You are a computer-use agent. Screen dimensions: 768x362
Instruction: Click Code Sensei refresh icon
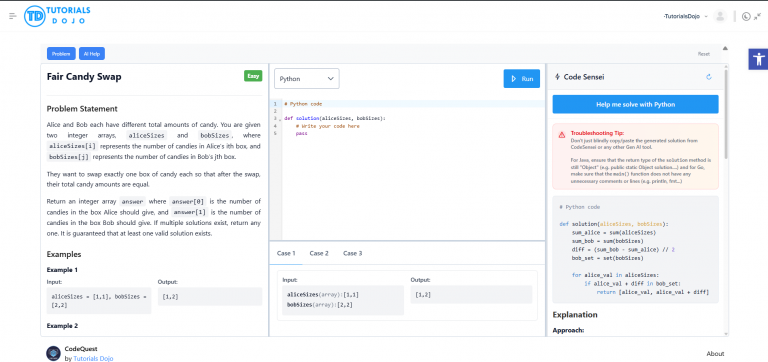708,77
